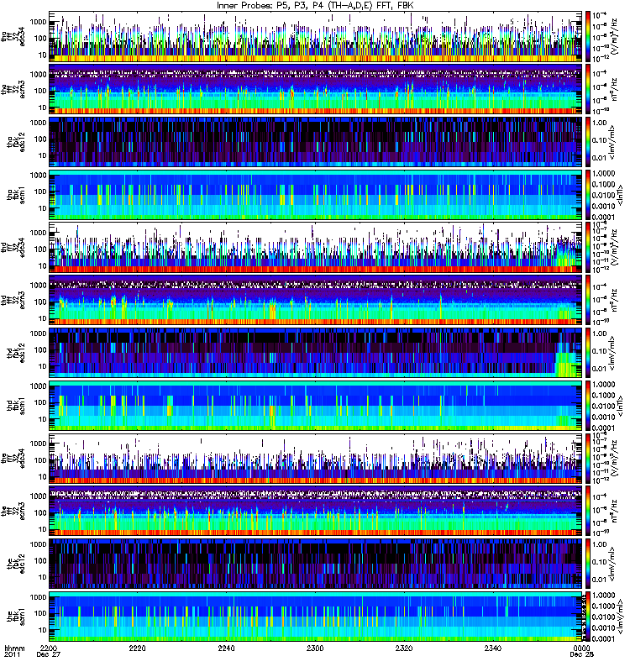Click the tha scm3 FFT spectrogram panel
This screenshot has height=672, width=630.
pos(316,89)
